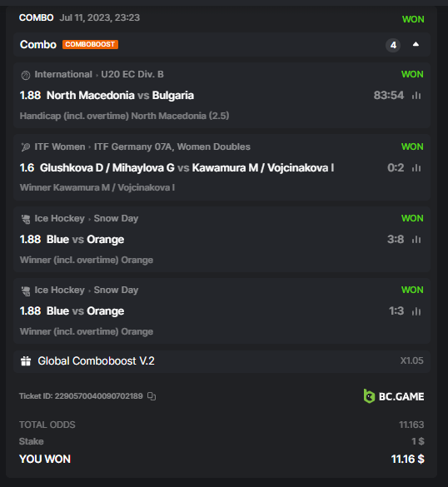This screenshot has width=448, height=487.
Task: Collapse the Combo selections with arrow
Action: tap(416, 44)
